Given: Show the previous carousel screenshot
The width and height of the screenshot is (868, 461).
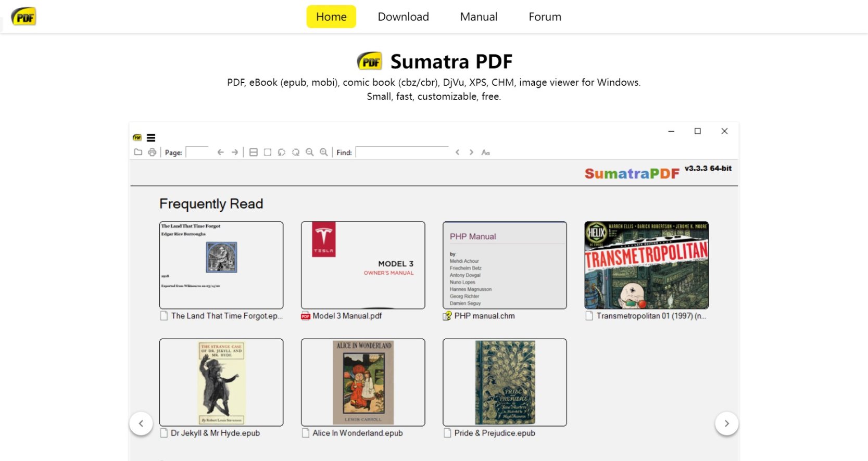Looking at the screenshot, I should click(x=141, y=424).
